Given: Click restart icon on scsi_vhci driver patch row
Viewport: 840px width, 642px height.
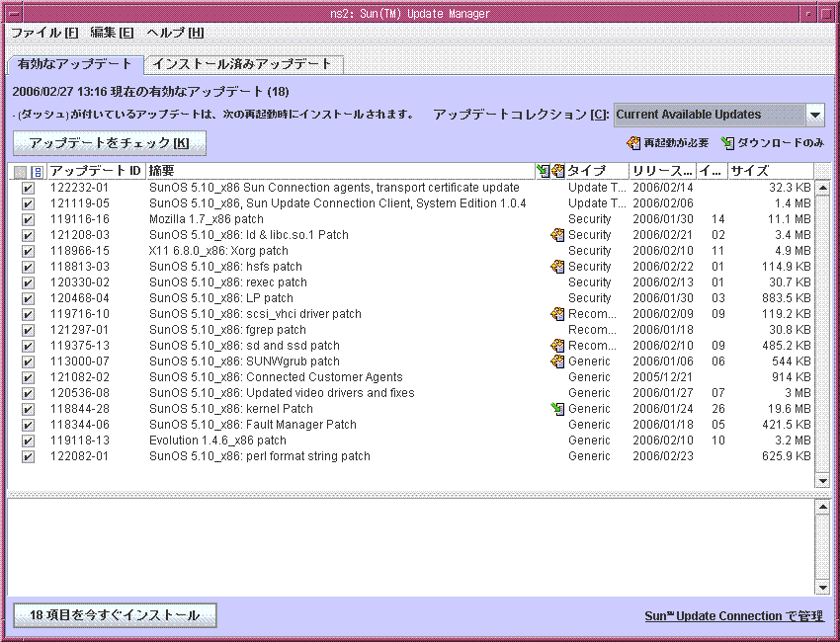Looking at the screenshot, I should 557,314.
